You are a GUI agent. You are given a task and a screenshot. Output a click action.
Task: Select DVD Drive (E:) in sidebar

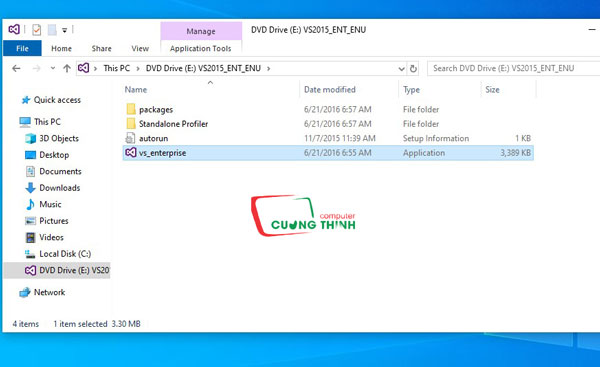[x=57, y=270]
